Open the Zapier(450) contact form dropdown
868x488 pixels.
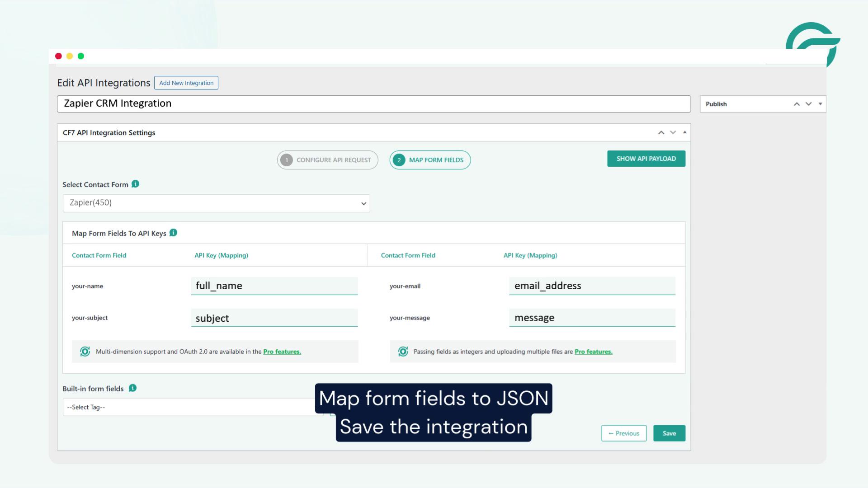pyautogui.click(x=216, y=203)
